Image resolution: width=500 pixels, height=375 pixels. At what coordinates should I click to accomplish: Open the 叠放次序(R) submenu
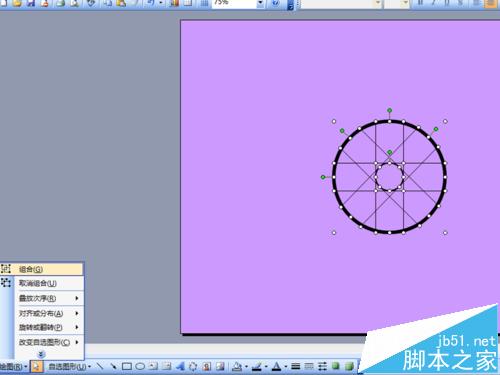tap(42, 298)
